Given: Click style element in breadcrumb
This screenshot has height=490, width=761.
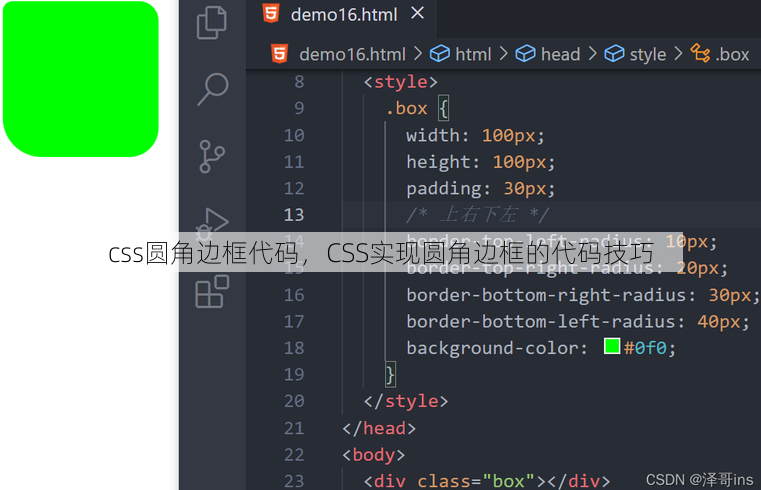Looking at the screenshot, I should [x=647, y=54].
